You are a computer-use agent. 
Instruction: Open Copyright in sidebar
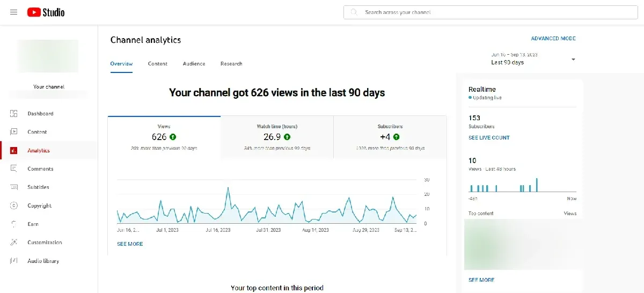[x=40, y=206]
